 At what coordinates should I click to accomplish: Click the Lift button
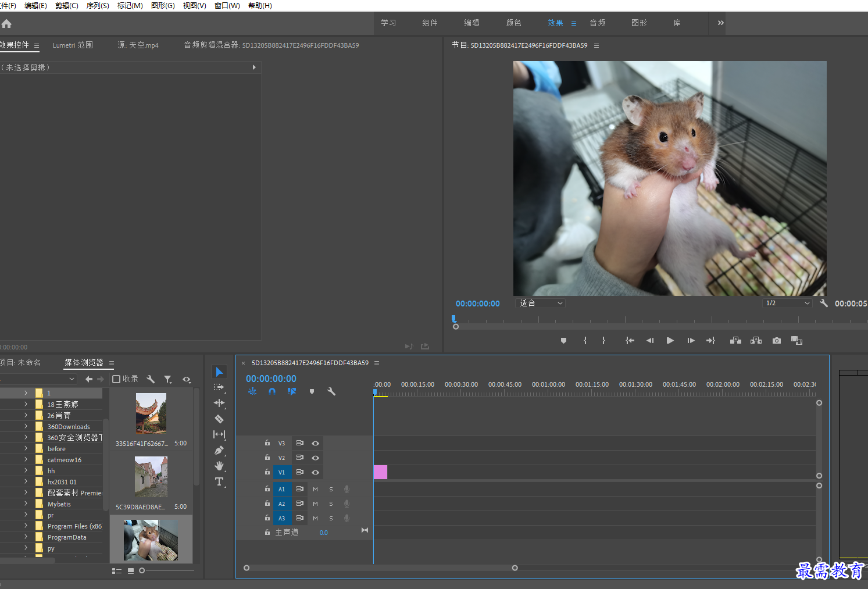pyautogui.click(x=735, y=341)
